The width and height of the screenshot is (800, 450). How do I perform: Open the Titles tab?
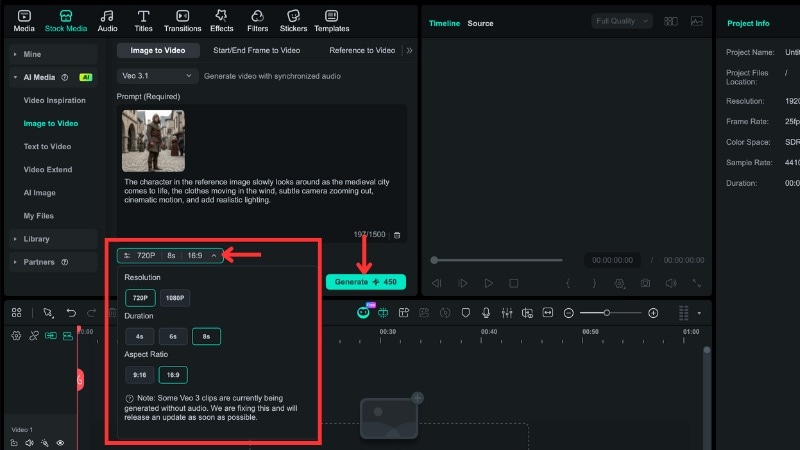tap(143, 21)
